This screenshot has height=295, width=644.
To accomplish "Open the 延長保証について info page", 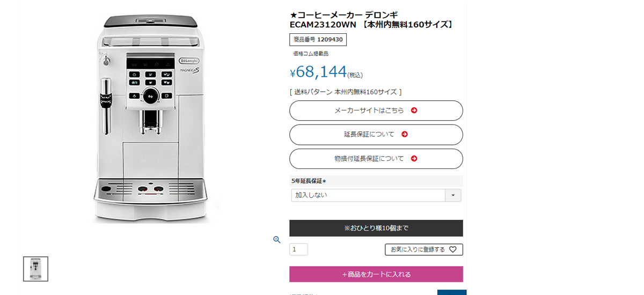I will (x=369, y=134).
